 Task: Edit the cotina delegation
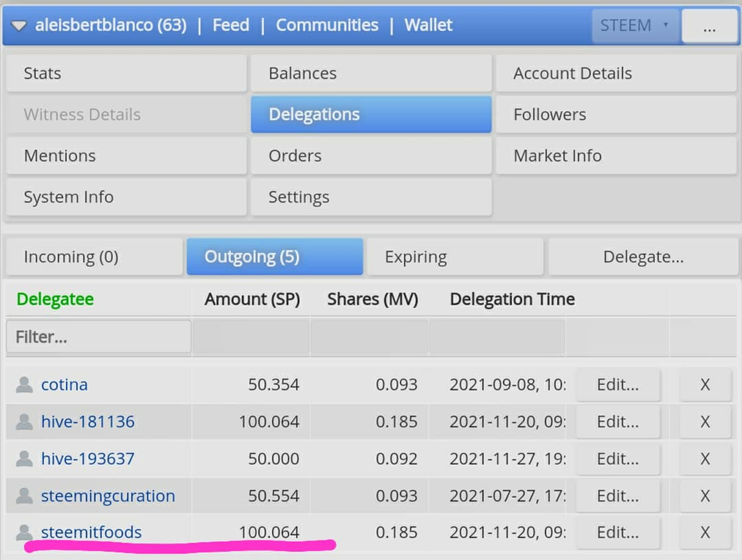pyautogui.click(x=618, y=385)
